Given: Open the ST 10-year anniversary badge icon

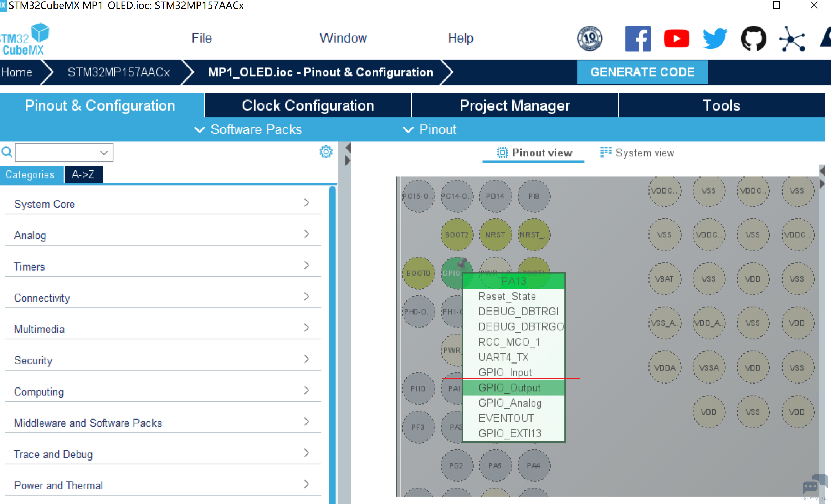Looking at the screenshot, I should 590,38.
